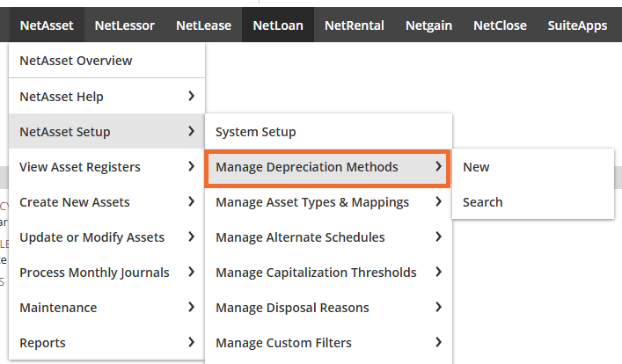Expand chevron beside Reports

pos(191,342)
